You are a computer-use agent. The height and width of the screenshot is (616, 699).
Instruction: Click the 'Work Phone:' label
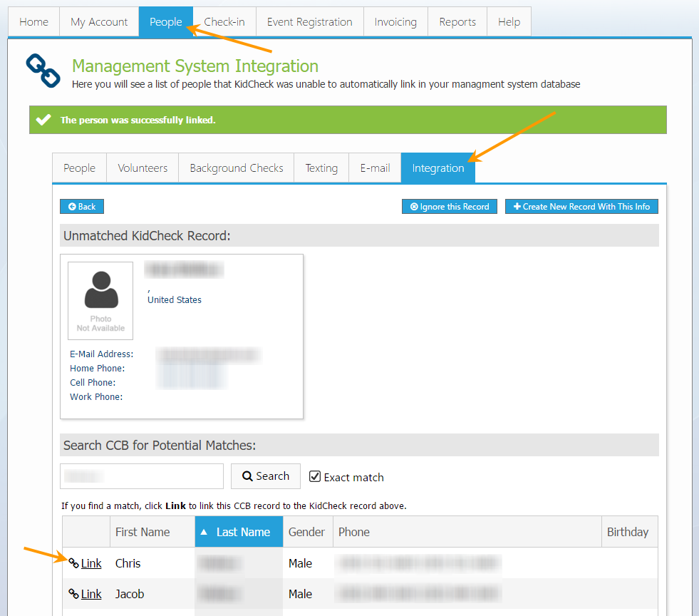pyautogui.click(x=96, y=396)
